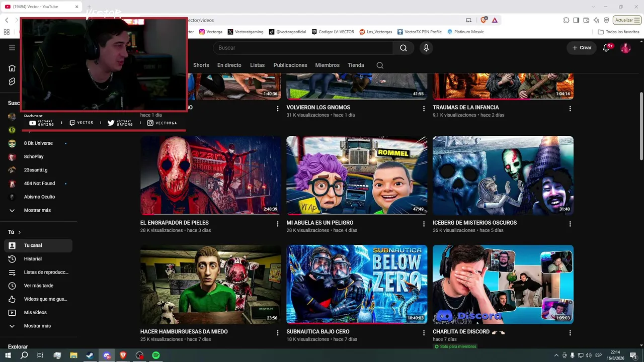This screenshot has width=644, height=362.
Task: Open Mis vídeos in sidebar
Action: pos(38,312)
